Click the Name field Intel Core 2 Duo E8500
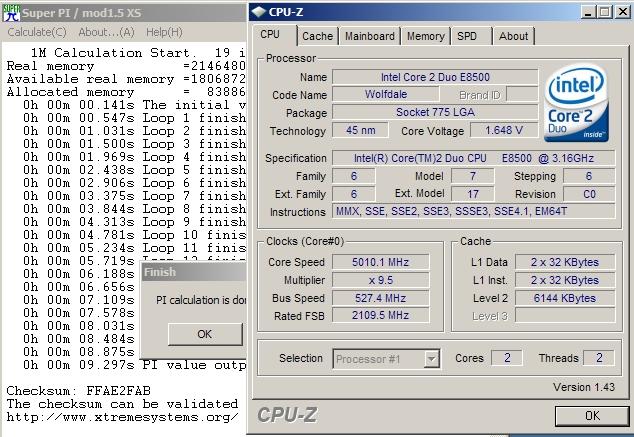The image size is (634, 437). point(435,77)
